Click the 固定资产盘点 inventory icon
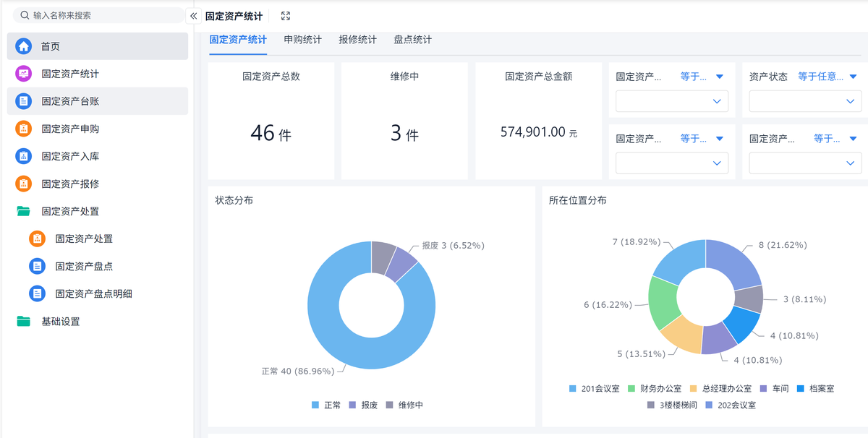 click(x=37, y=266)
